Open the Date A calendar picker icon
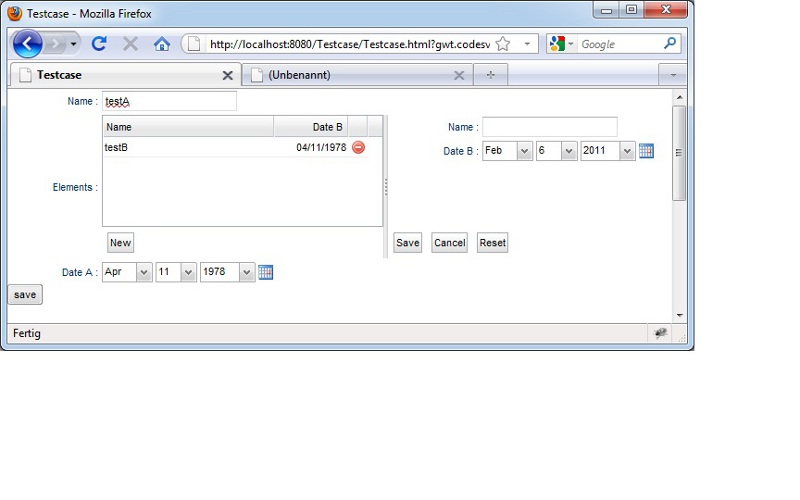 pos(266,272)
